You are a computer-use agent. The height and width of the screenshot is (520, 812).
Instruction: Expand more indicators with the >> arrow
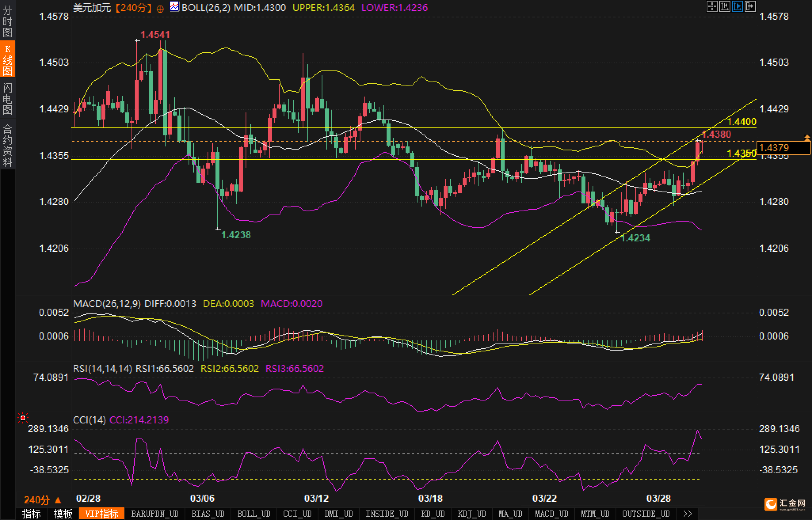[688, 514]
